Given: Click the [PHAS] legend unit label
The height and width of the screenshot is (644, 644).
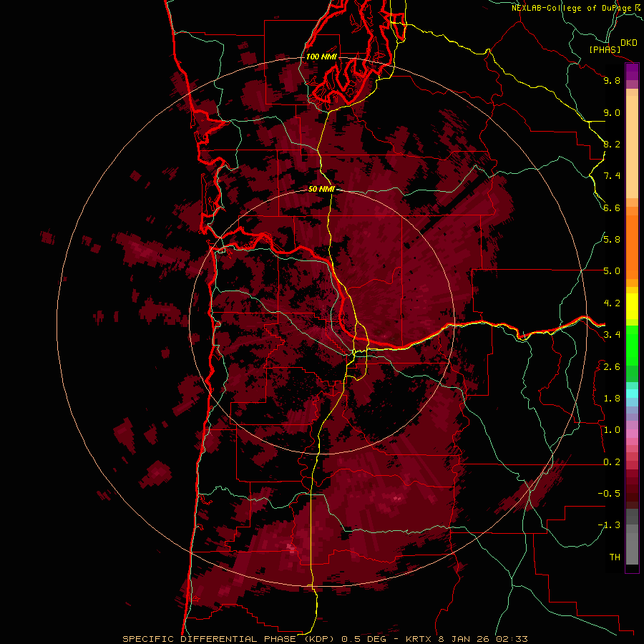Looking at the screenshot, I should [x=605, y=49].
